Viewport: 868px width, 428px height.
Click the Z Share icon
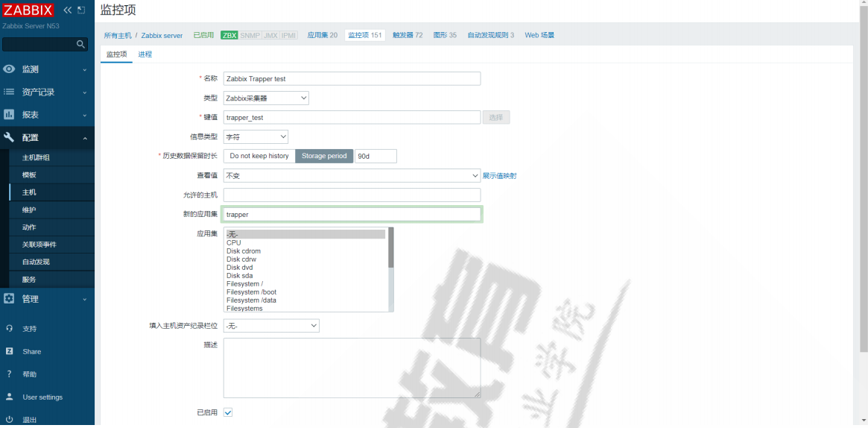(x=9, y=351)
